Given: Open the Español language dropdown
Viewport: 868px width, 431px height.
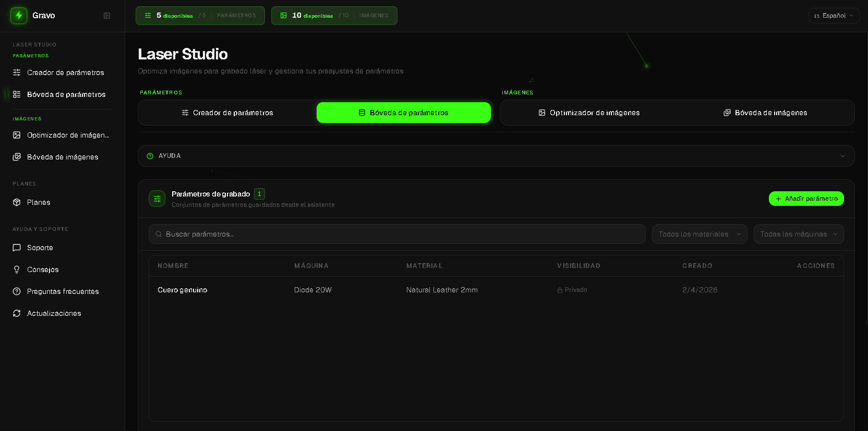Looking at the screenshot, I should click(834, 16).
